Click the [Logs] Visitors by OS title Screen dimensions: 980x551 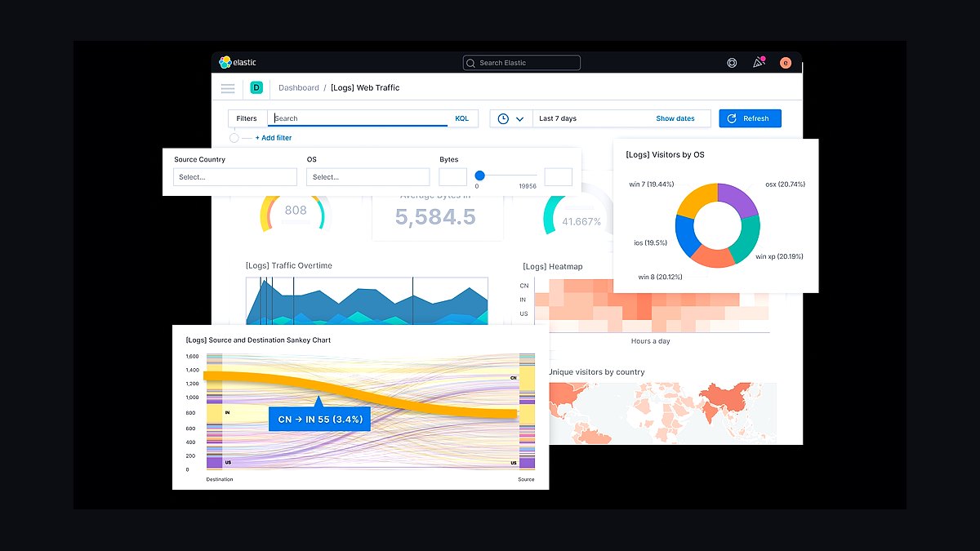tap(665, 154)
